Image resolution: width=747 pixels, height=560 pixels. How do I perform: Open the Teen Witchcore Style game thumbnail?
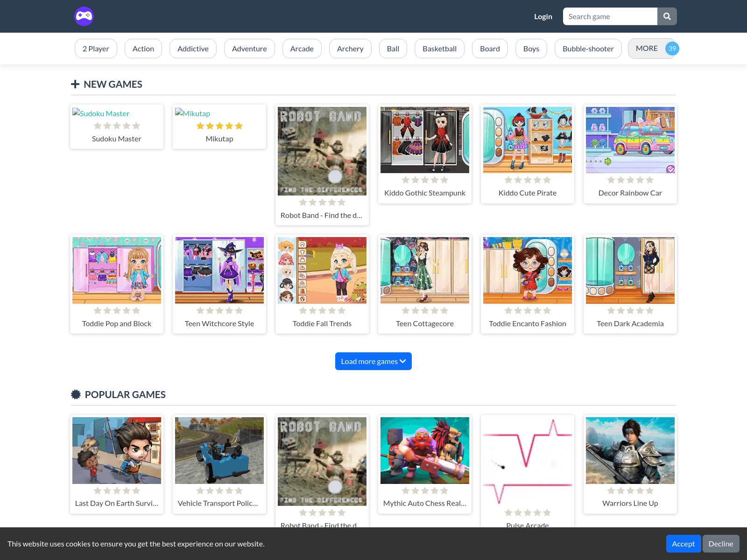tap(219, 270)
